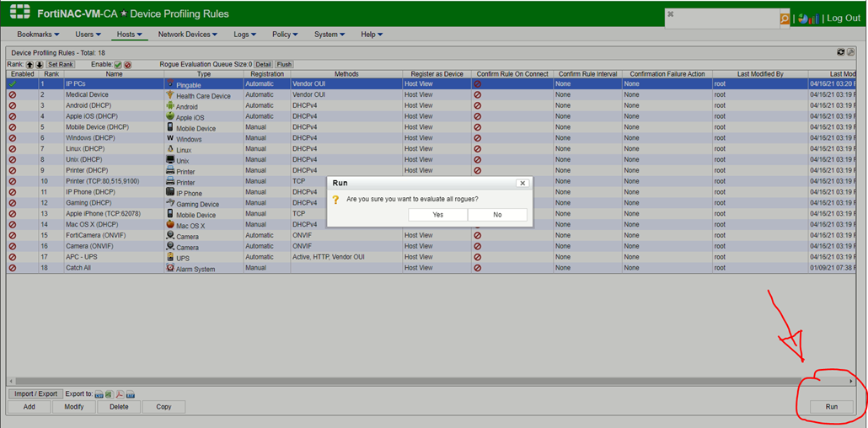Click Yes in the Run dialog
The height and width of the screenshot is (428, 868).
click(437, 215)
